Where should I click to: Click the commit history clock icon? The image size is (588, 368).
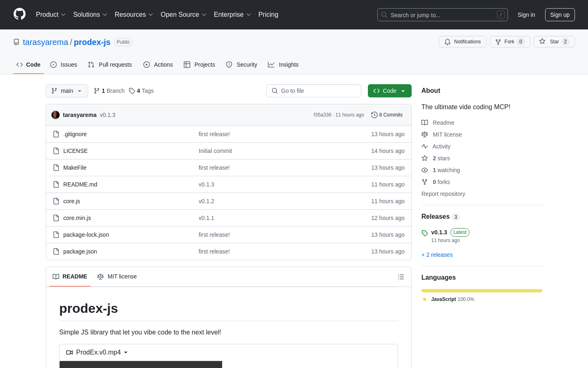(x=374, y=115)
